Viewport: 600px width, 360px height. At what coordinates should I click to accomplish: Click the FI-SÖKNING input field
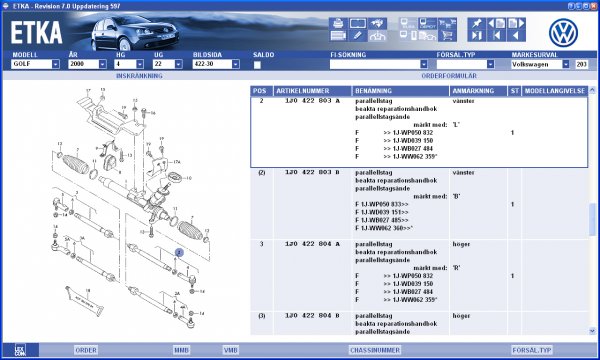375,64
